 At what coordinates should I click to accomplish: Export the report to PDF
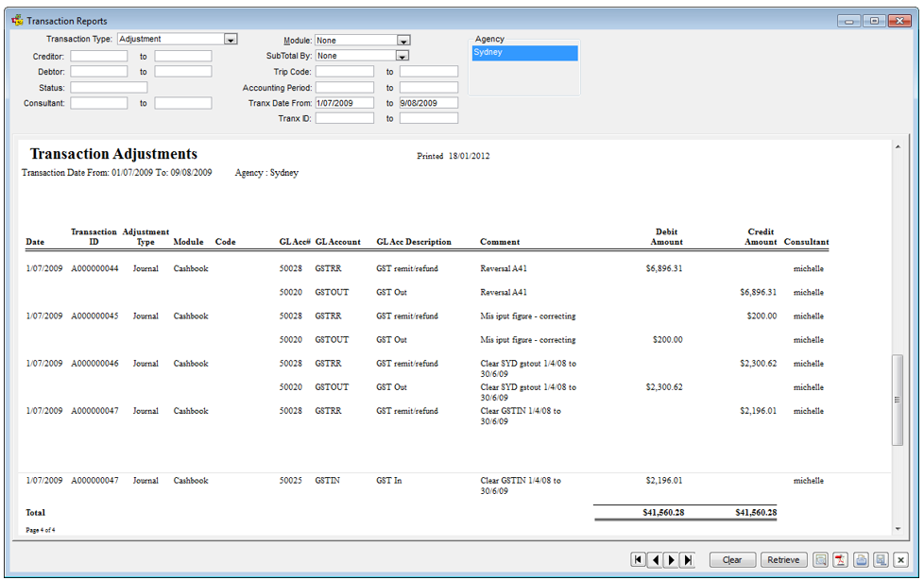click(x=840, y=559)
